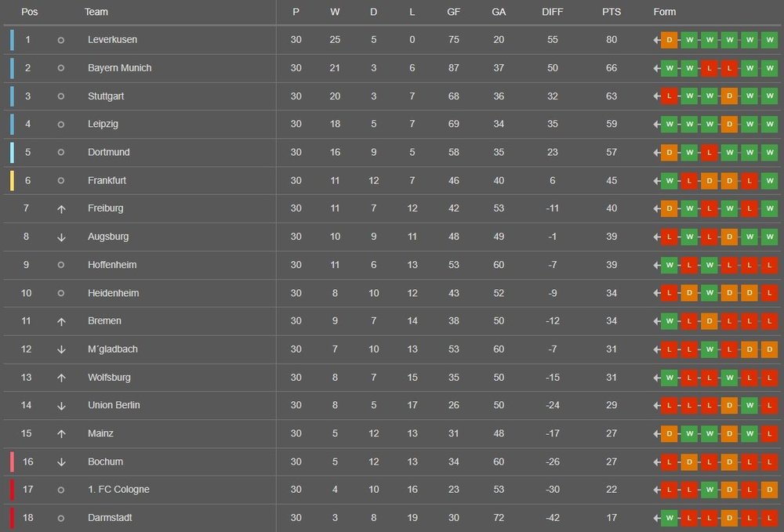
Task: Click Darmstadt's green W form badge
Action: 669,518
